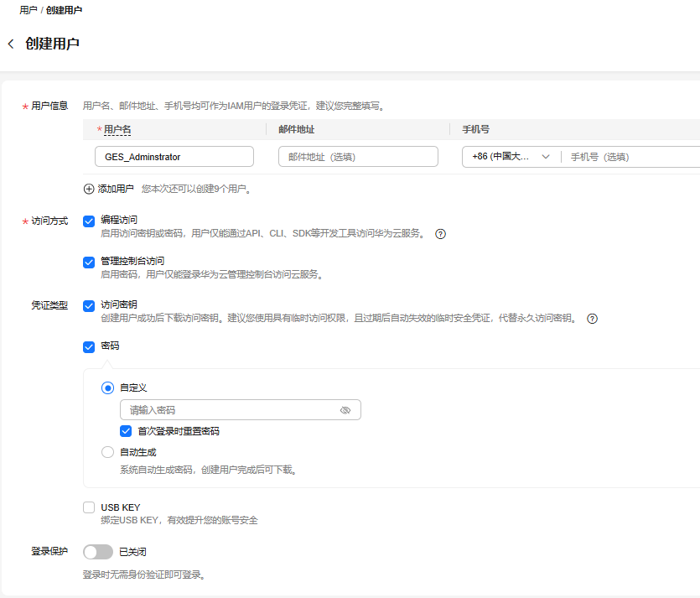
Task: Uncheck the 访问密钥 checkbox
Action: 89,306
